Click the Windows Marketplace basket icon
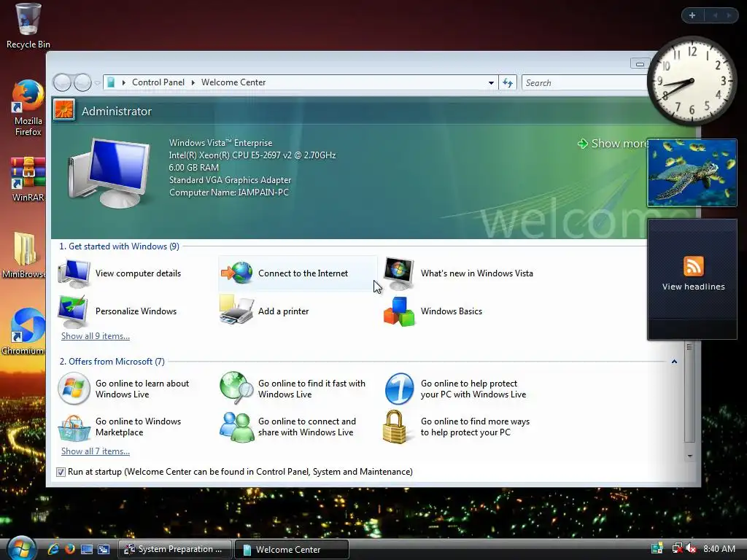Screen dimensions: 747x560 click(x=74, y=427)
